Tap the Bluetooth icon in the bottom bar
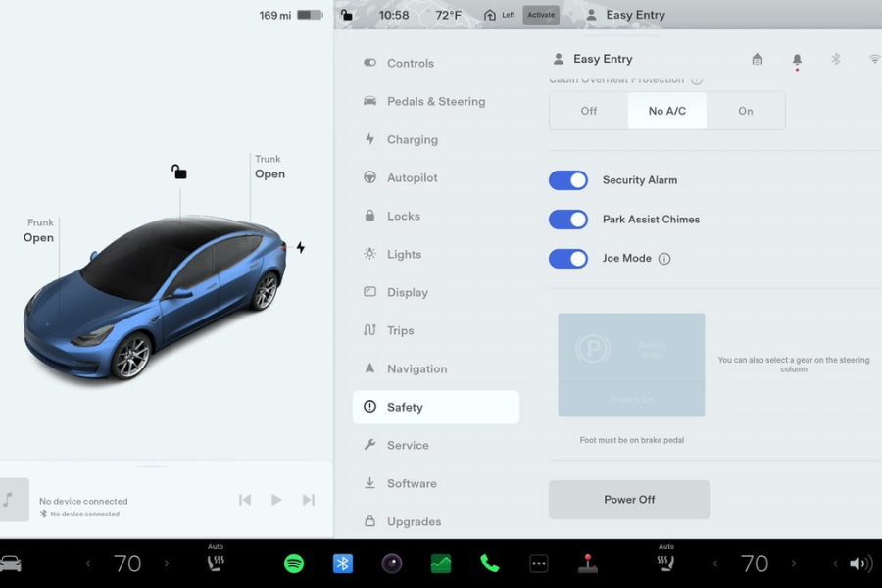 pos(342,563)
